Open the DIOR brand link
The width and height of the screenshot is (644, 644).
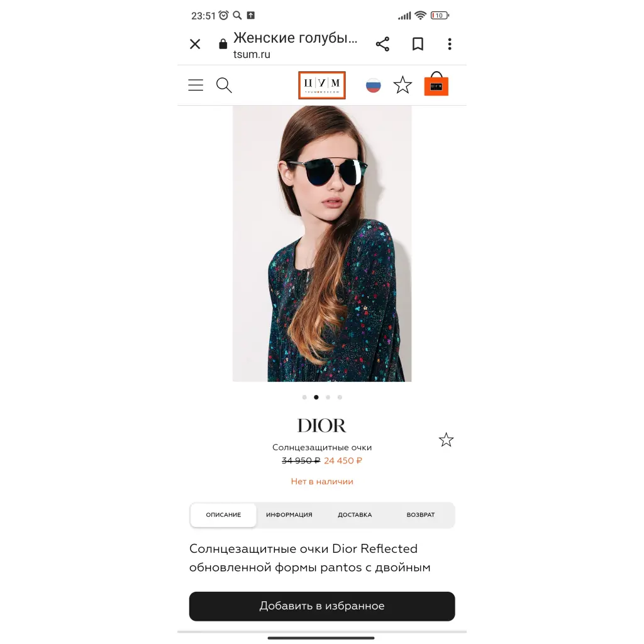pyautogui.click(x=322, y=426)
